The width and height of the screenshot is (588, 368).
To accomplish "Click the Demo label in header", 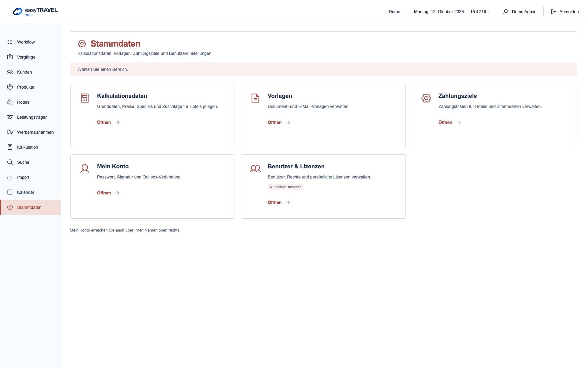I will (394, 12).
